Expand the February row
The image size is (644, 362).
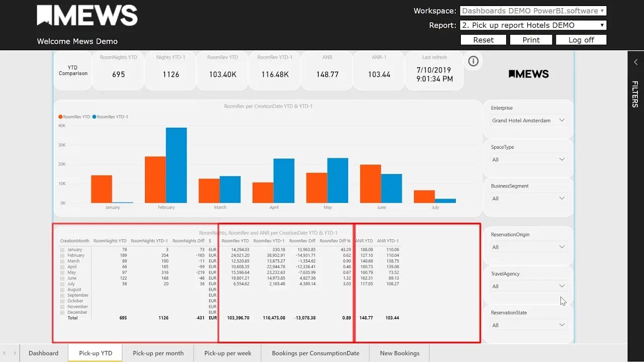pos(62,255)
